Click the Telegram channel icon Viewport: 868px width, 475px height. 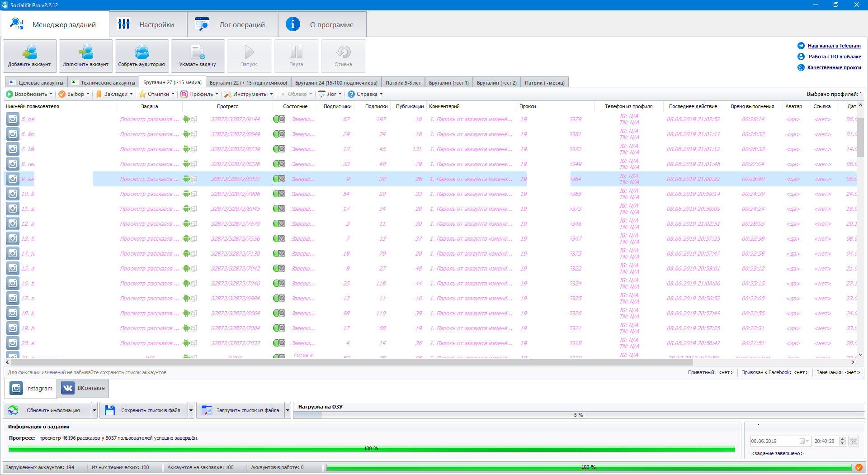click(x=801, y=46)
